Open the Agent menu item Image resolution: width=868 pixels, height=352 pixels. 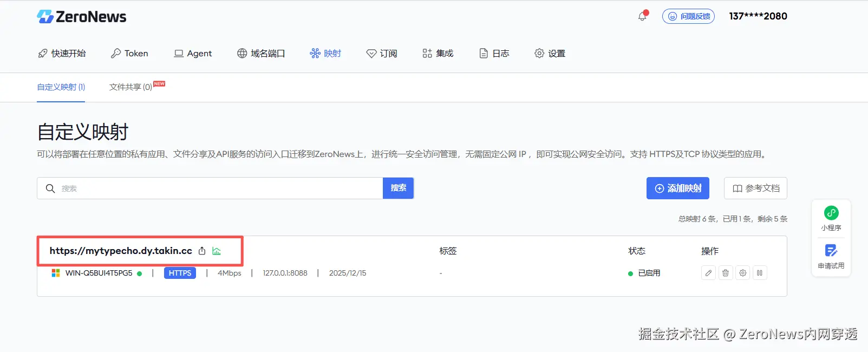pyautogui.click(x=193, y=53)
